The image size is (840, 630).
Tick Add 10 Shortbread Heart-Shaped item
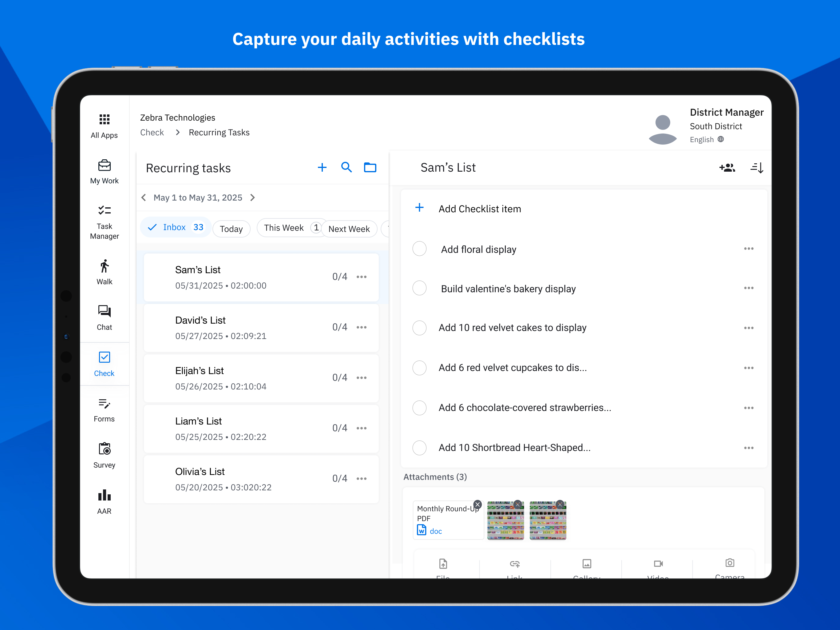coord(419,448)
